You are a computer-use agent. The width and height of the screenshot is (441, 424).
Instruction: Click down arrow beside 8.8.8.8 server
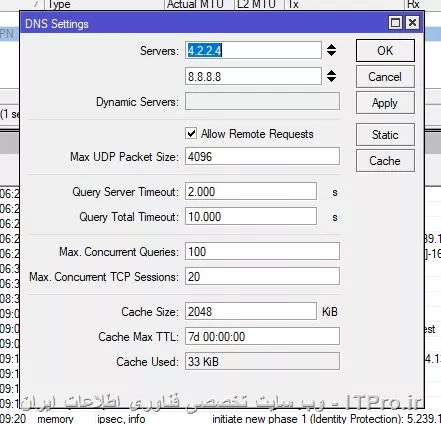331,79
